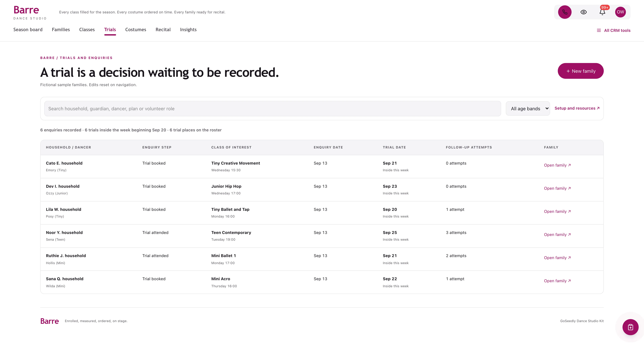This screenshot has width=644, height=362.
Task: Open the Insights tab
Action: coord(188,29)
